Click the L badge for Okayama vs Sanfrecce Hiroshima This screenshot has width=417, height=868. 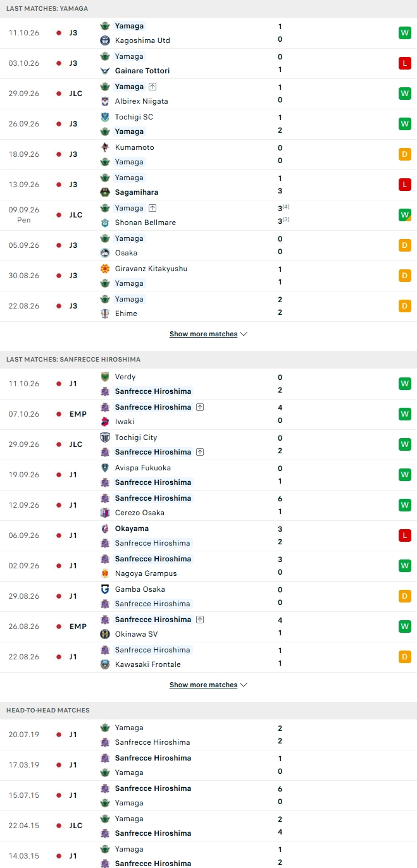pyautogui.click(x=405, y=535)
